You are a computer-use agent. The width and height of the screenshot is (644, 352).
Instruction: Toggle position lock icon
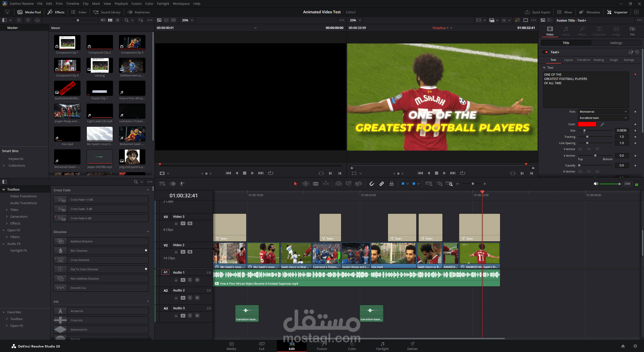391,184
